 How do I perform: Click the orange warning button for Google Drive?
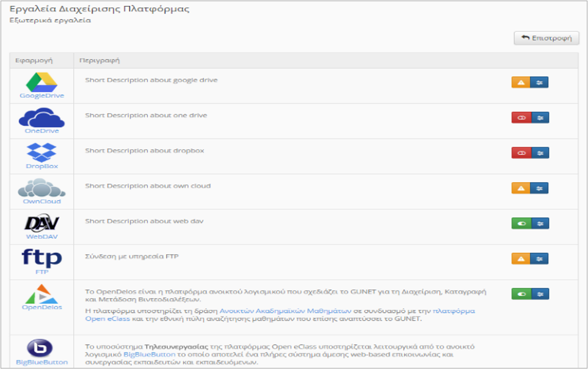tap(520, 82)
